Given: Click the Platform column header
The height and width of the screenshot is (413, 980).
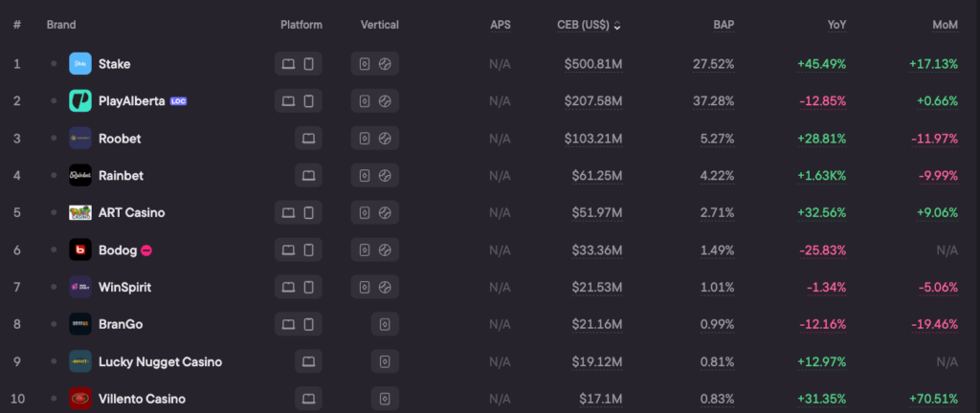Looking at the screenshot, I should [301, 25].
